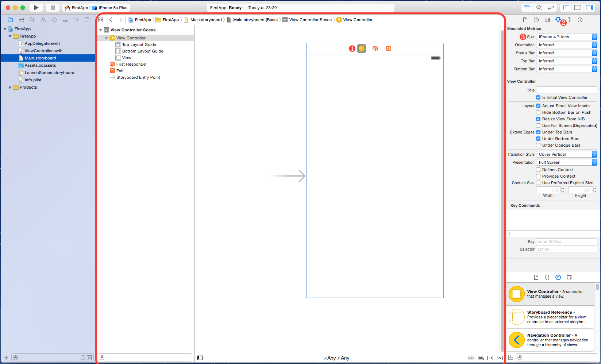Collapse the FirstApp project root disclosure triangle
Screen dimensions: 601x364
pos(5,29)
